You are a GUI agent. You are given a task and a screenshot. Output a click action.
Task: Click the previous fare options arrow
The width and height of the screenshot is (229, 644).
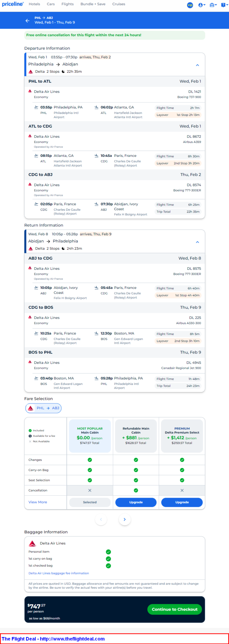[x=101, y=519]
